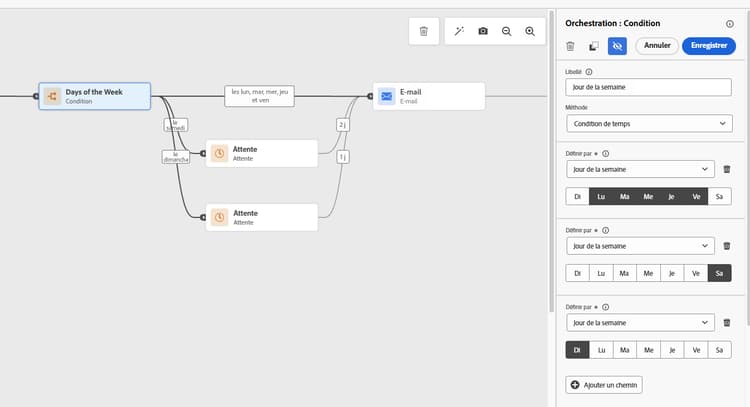
Task: Toggle Ve in the first day row
Action: [x=696, y=197]
